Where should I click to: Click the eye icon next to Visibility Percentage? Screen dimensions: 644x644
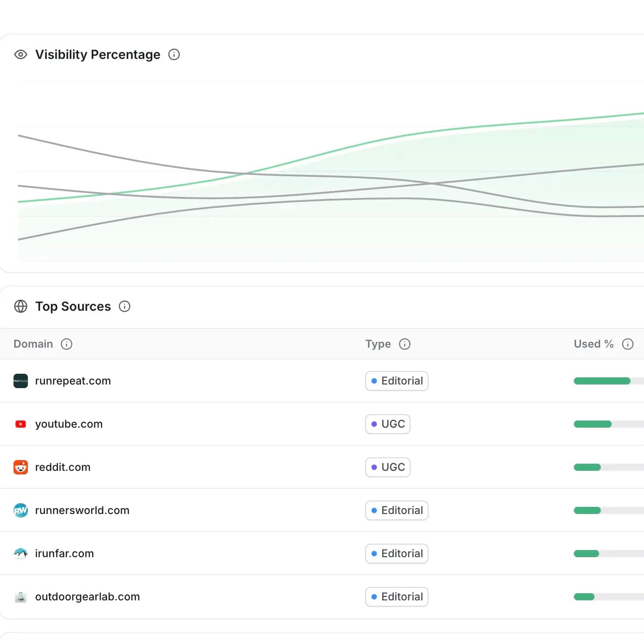click(21, 54)
